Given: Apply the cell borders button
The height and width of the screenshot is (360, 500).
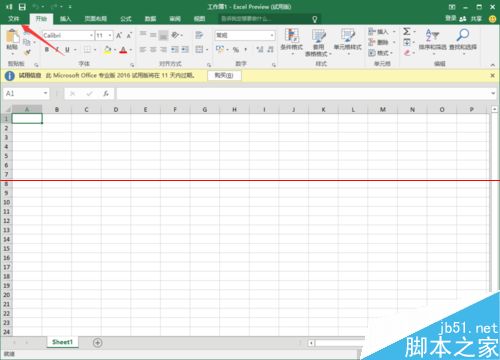Looking at the screenshot, I should pos(87,50).
